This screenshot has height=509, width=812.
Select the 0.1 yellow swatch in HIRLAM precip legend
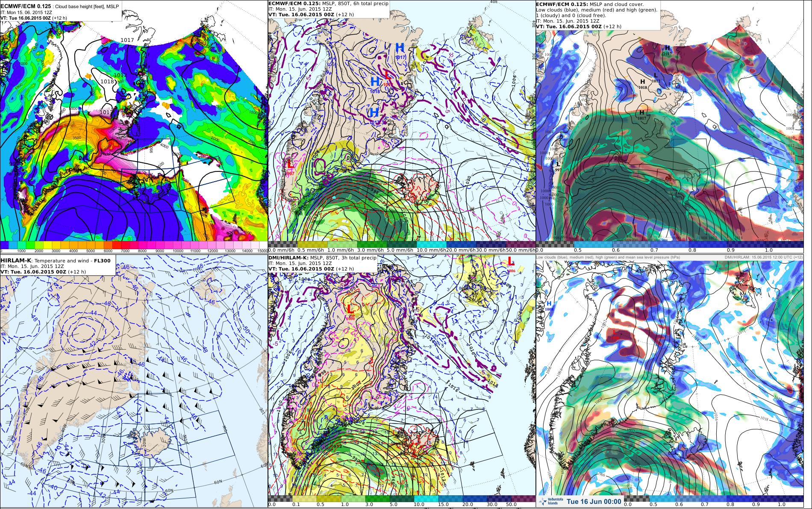[x=304, y=499]
